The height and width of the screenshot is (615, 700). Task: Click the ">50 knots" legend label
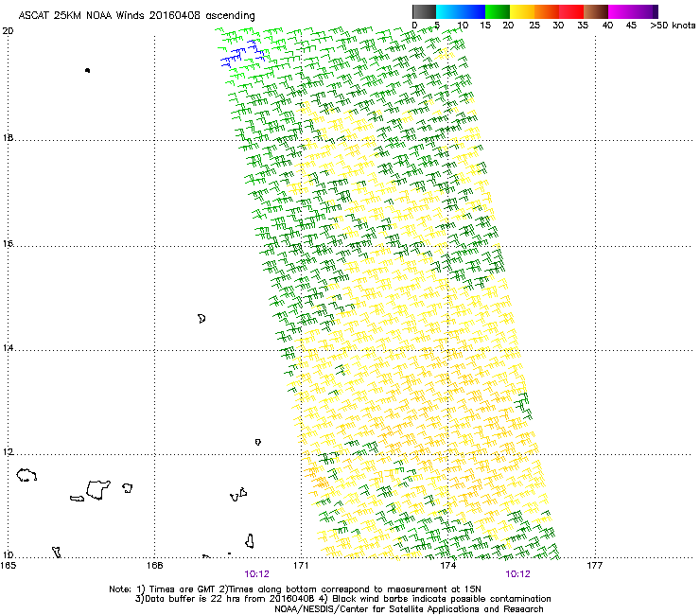coord(673,26)
